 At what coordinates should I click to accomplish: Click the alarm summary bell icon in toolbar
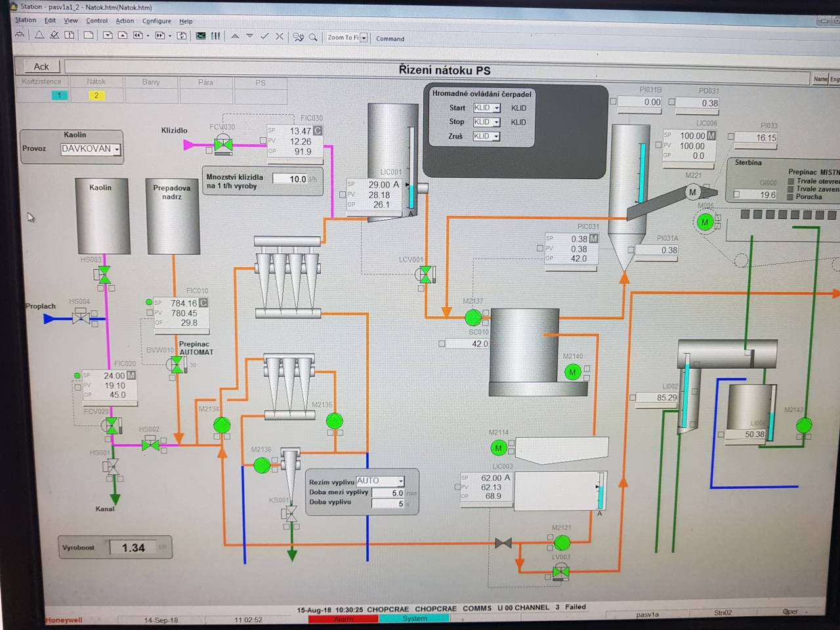[x=39, y=35]
